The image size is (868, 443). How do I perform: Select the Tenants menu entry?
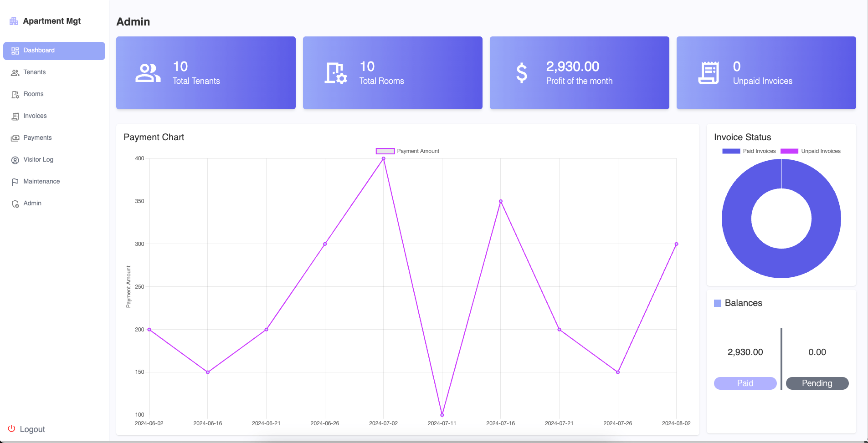pyautogui.click(x=35, y=72)
